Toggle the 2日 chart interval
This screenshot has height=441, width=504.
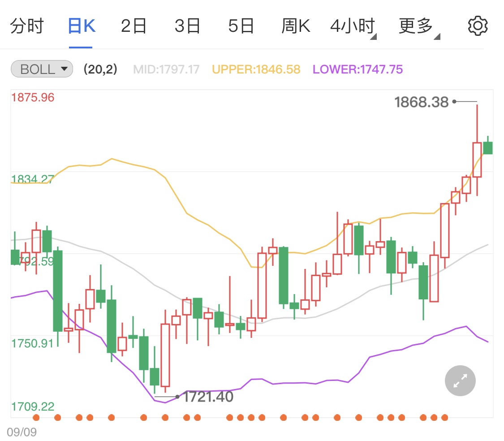coord(134,26)
